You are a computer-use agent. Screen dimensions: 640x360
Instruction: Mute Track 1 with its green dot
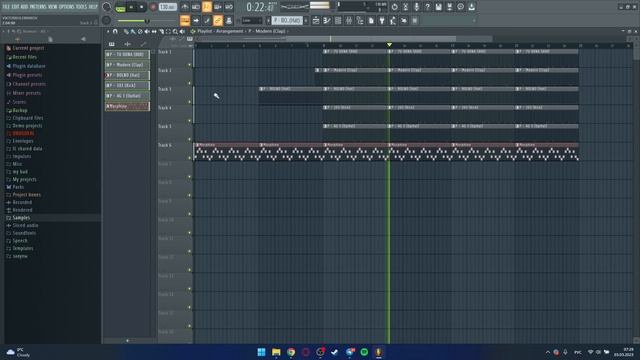coord(189,65)
